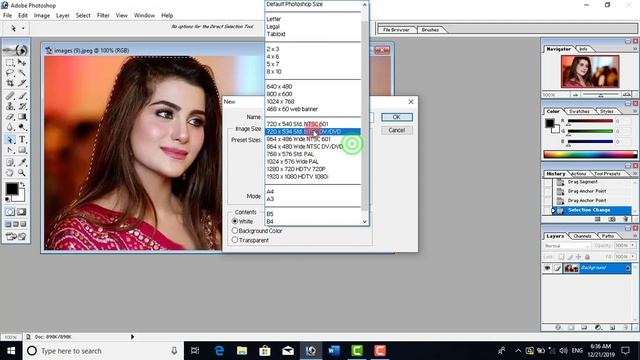This screenshot has height=360, width=640.
Task: Select the Clone Stamp tool
Action: click(10, 107)
